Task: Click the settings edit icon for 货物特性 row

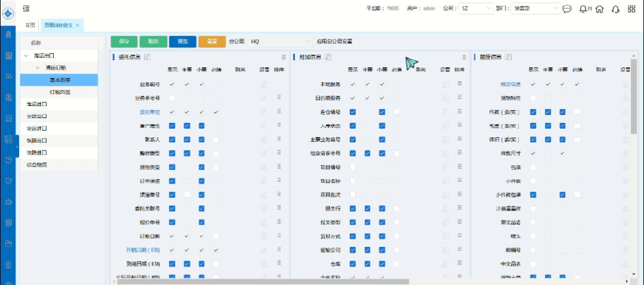Action: 625,98
